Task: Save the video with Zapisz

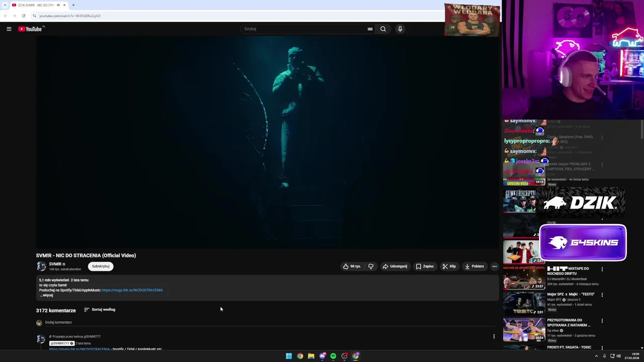Action: [x=425, y=266]
